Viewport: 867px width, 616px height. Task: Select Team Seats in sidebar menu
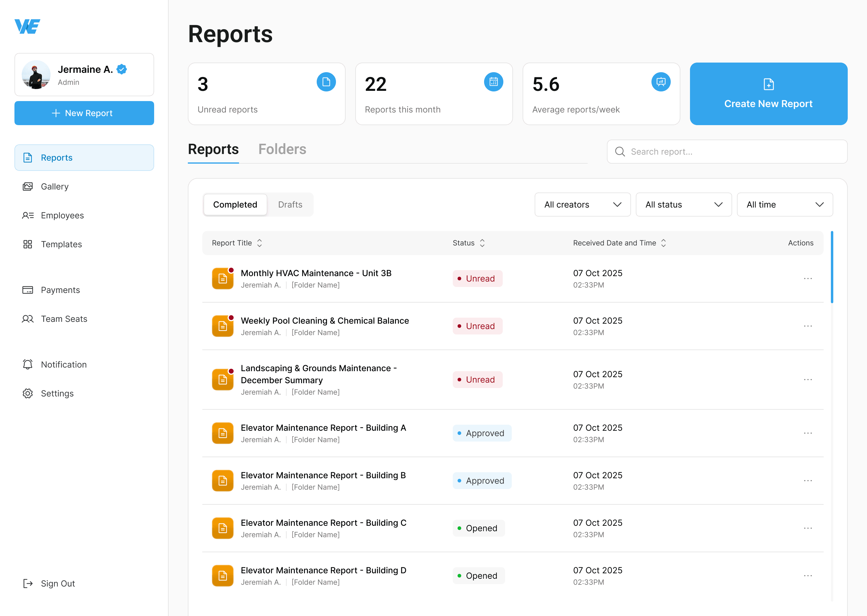(64, 319)
